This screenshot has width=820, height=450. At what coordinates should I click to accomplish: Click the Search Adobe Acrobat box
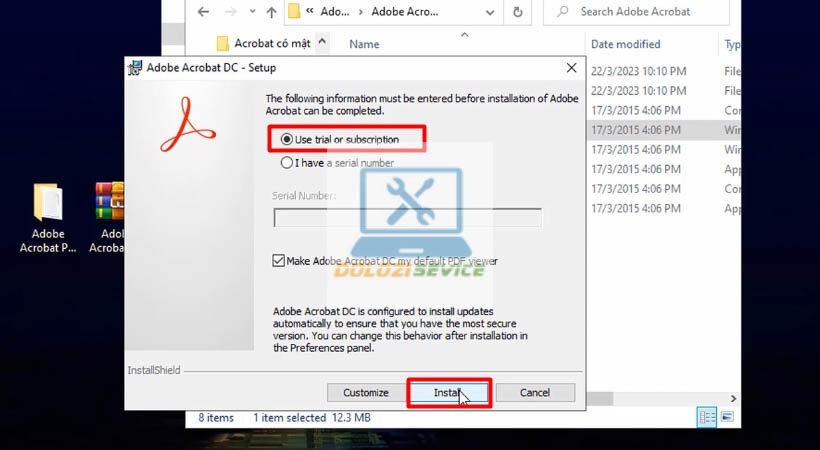pos(636,12)
